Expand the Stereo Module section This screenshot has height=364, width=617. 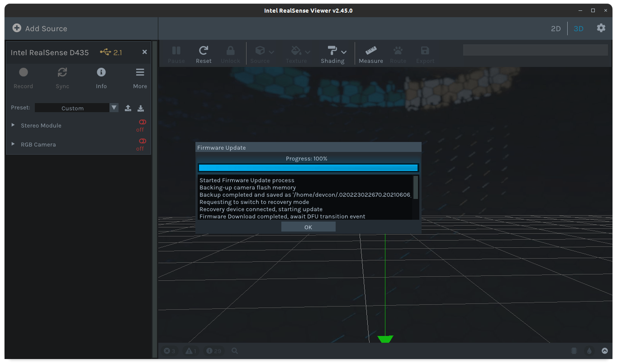coord(13,125)
